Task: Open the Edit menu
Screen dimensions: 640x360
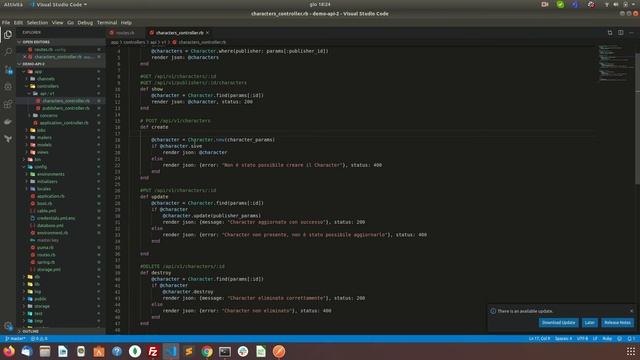Action: coord(18,23)
